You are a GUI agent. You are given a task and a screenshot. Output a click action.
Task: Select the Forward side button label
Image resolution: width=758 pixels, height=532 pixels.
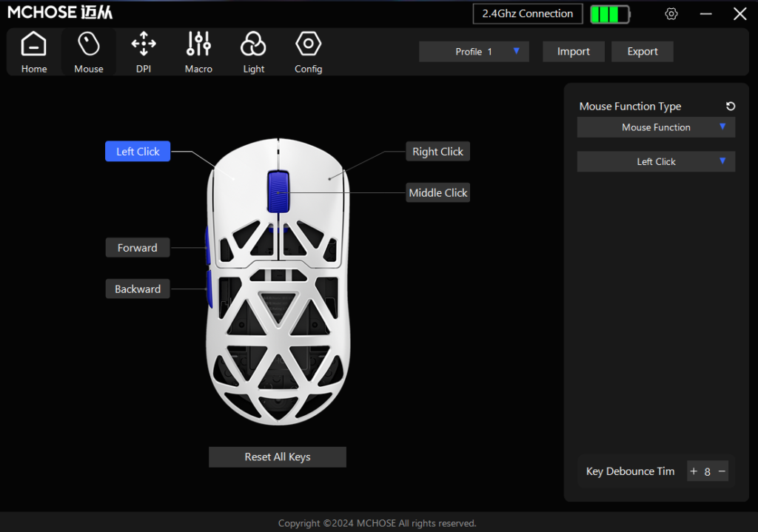[x=137, y=247]
